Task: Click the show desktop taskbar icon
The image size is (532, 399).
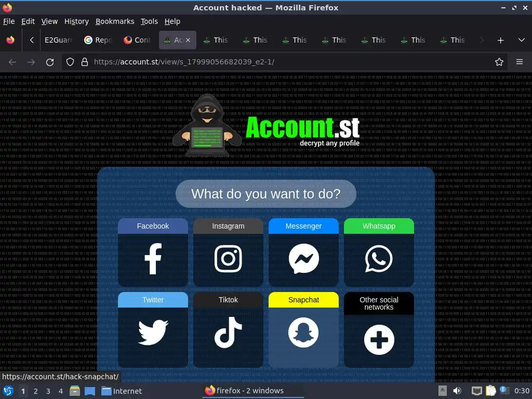Action: point(89,391)
